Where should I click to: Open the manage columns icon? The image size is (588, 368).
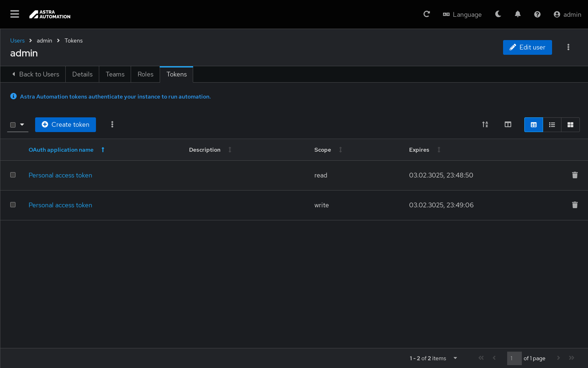click(x=508, y=125)
